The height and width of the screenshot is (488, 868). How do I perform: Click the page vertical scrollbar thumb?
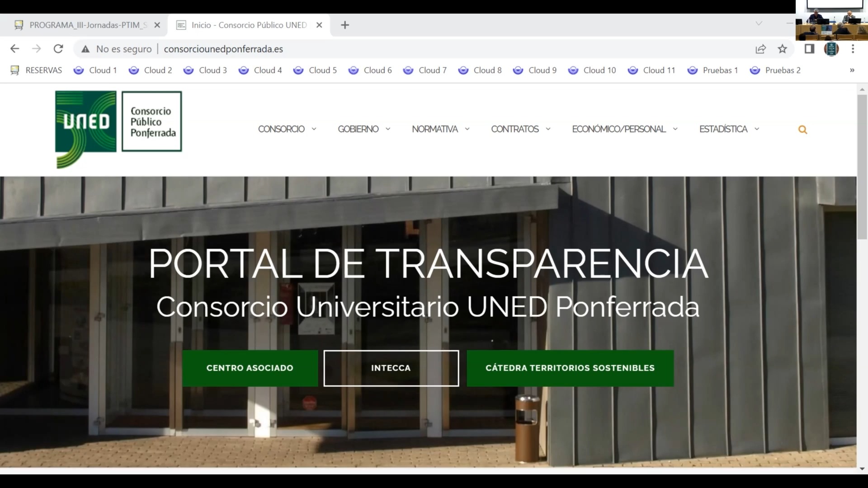pyautogui.click(x=862, y=167)
